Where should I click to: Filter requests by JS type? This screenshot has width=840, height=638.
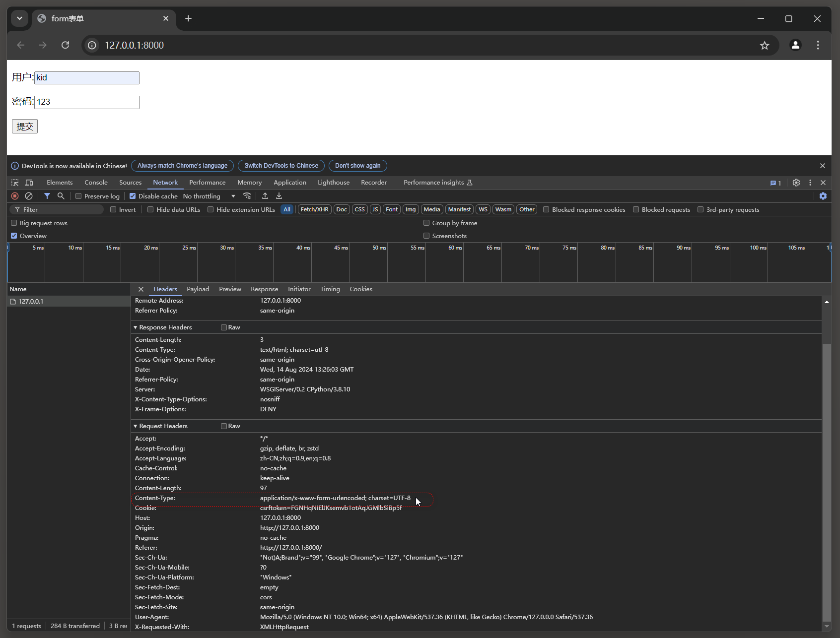[375, 209]
